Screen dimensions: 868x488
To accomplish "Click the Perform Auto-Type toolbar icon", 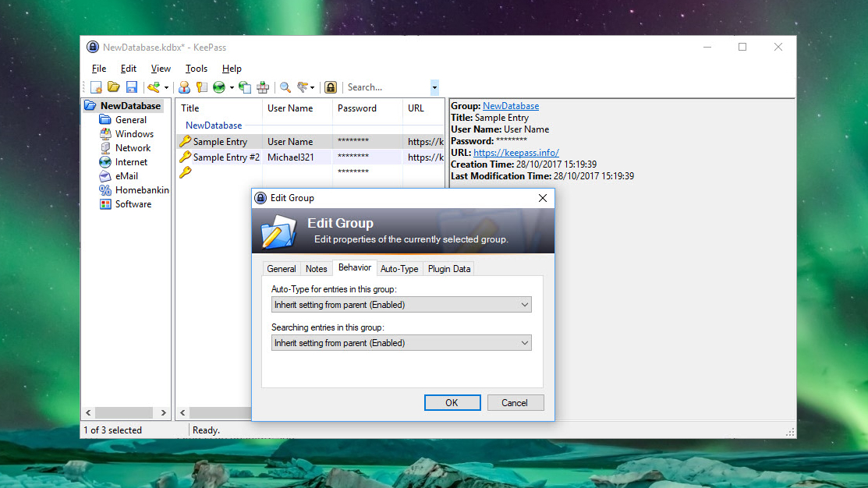I will click(x=263, y=87).
